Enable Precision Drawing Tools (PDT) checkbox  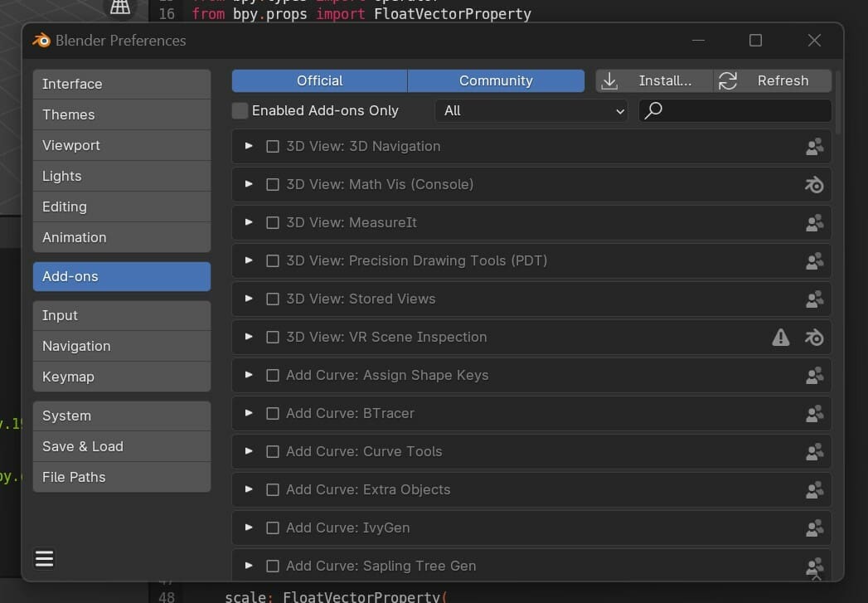point(273,260)
